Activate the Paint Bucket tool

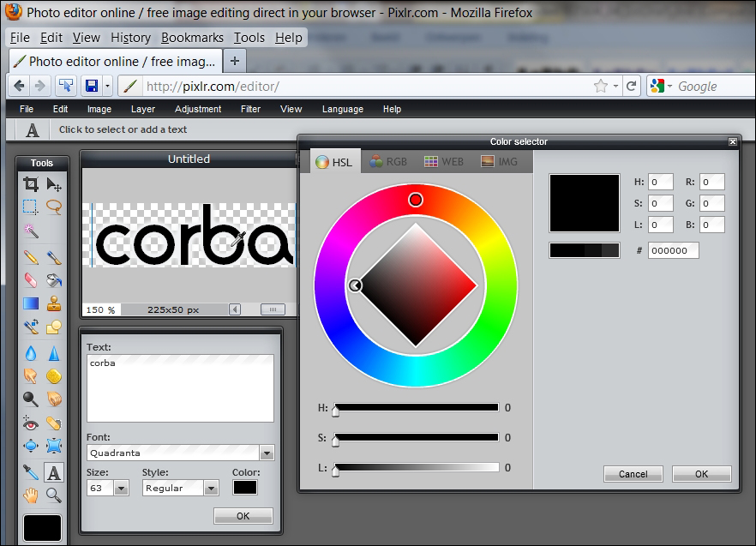(x=54, y=279)
